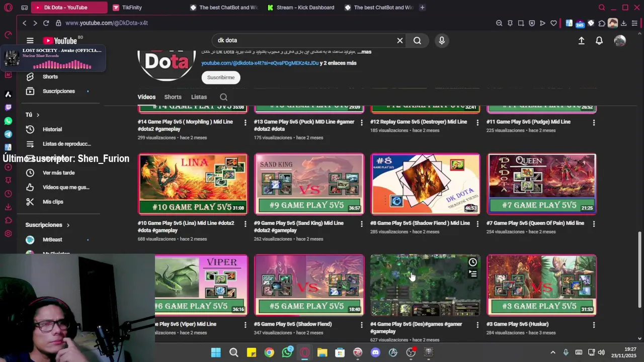Go forward with the browser forward arrow
The height and width of the screenshot is (362, 644).
35,23
